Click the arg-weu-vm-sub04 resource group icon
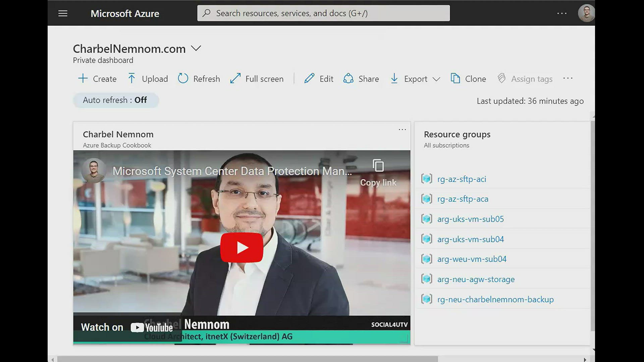 (x=427, y=259)
